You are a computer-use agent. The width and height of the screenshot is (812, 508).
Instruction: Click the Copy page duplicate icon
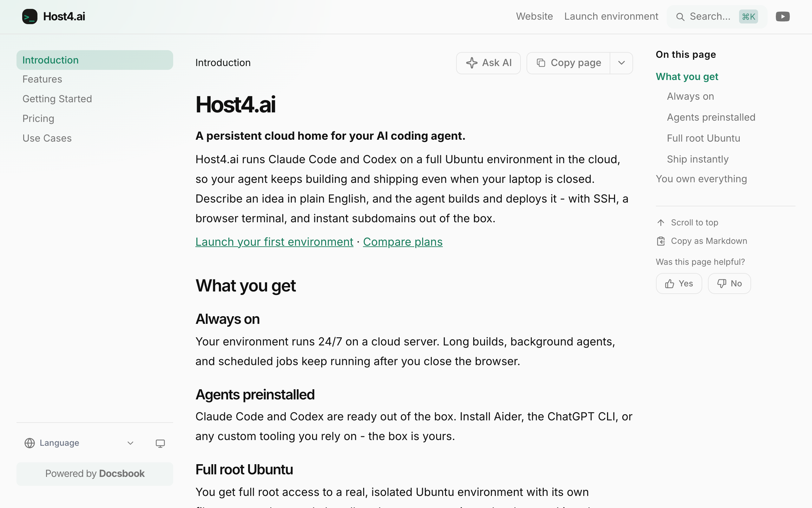point(541,63)
